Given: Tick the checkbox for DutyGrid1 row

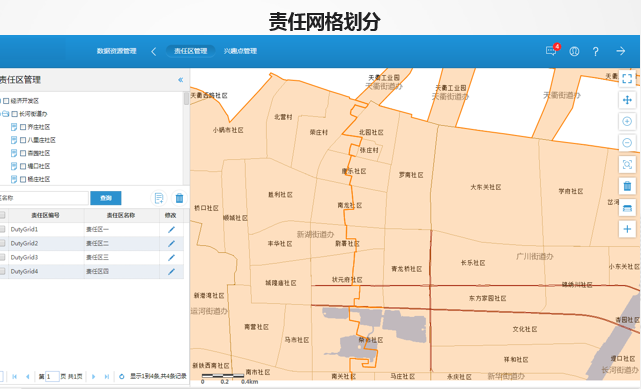Looking at the screenshot, I should click(2, 229).
